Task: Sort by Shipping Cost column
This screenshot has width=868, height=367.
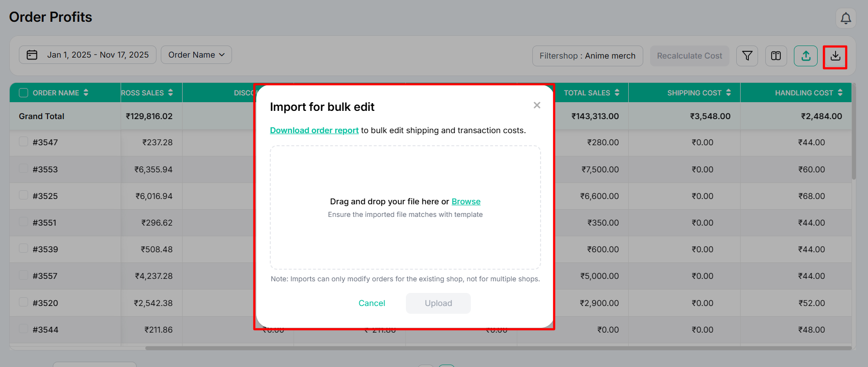Action: pyautogui.click(x=728, y=92)
